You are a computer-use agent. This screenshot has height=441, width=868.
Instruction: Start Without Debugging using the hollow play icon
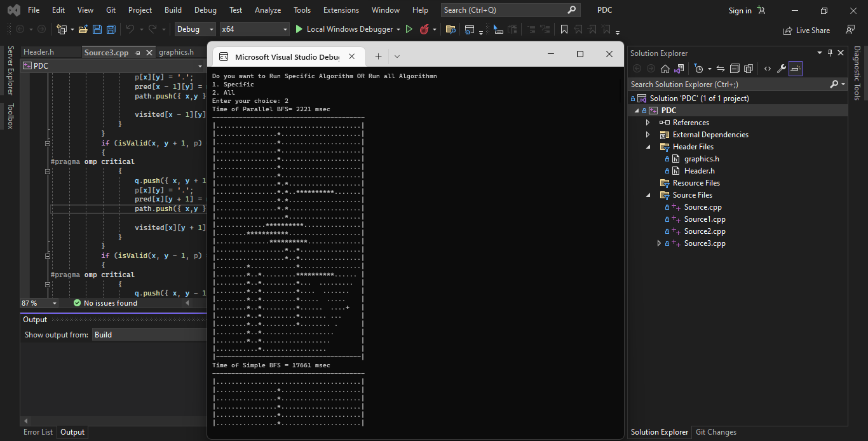(409, 29)
